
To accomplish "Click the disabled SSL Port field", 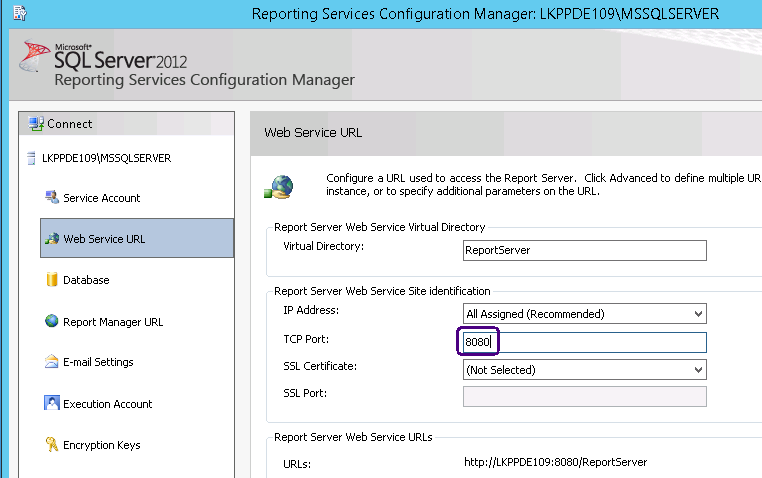I will 585,396.
